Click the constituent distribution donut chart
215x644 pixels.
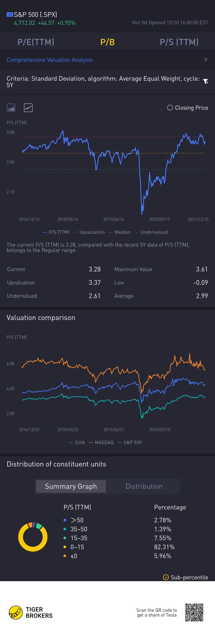tap(33, 537)
